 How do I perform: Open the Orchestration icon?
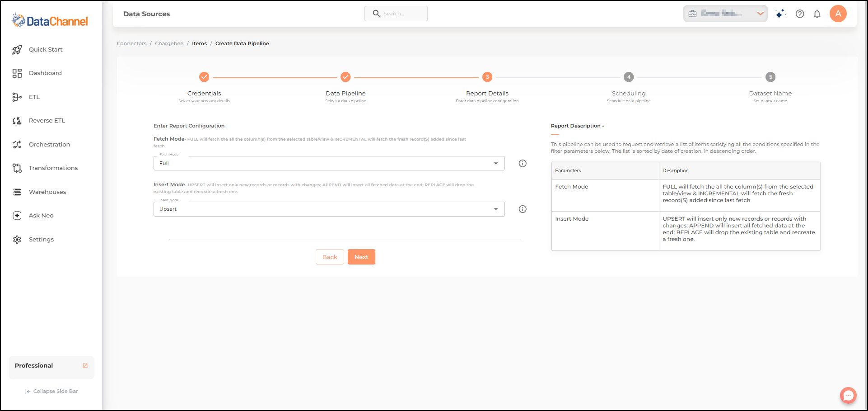[17, 145]
